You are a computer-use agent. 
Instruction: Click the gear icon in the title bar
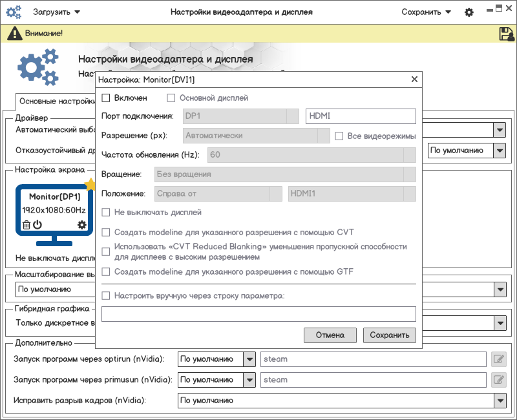coord(469,12)
